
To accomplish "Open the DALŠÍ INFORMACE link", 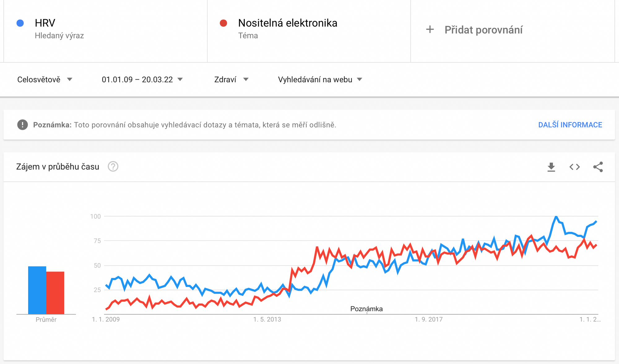I will tap(570, 125).
